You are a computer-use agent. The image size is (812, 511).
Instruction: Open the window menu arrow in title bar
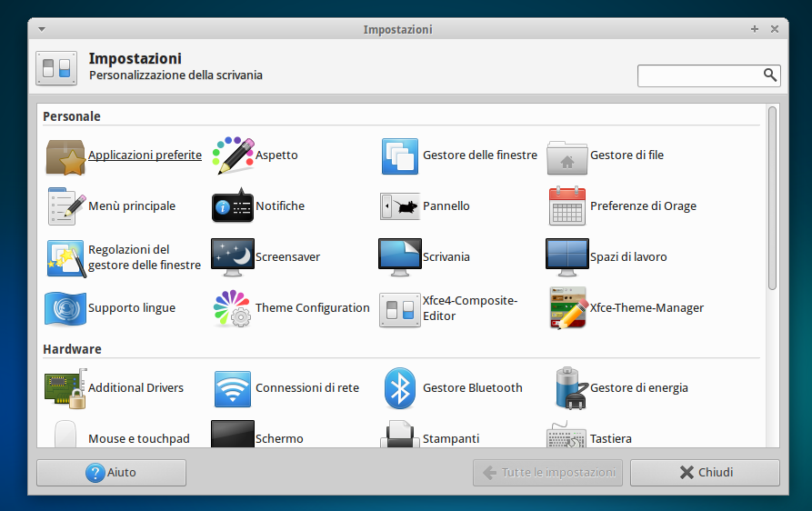(42, 29)
